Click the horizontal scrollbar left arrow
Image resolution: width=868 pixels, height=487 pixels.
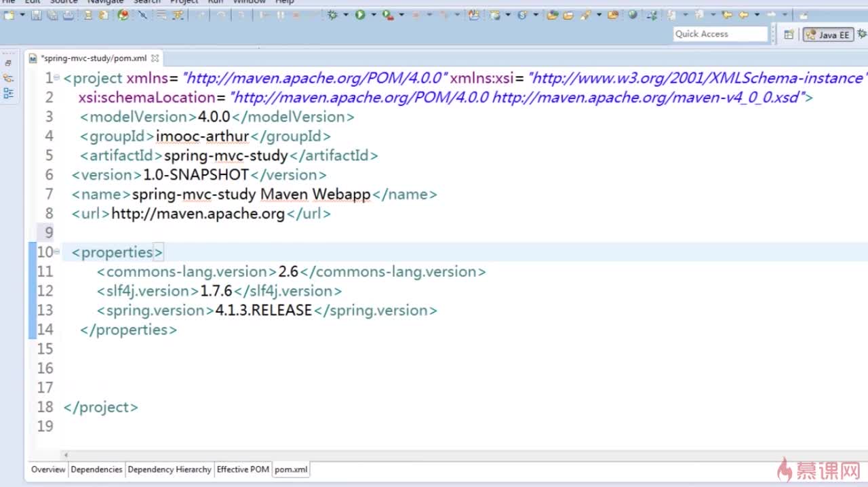click(66, 455)
